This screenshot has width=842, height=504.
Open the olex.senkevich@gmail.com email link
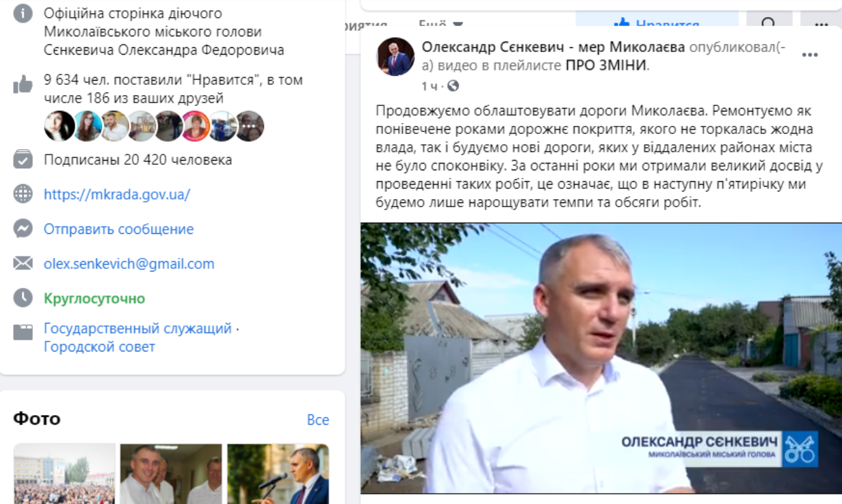point(129,263)
